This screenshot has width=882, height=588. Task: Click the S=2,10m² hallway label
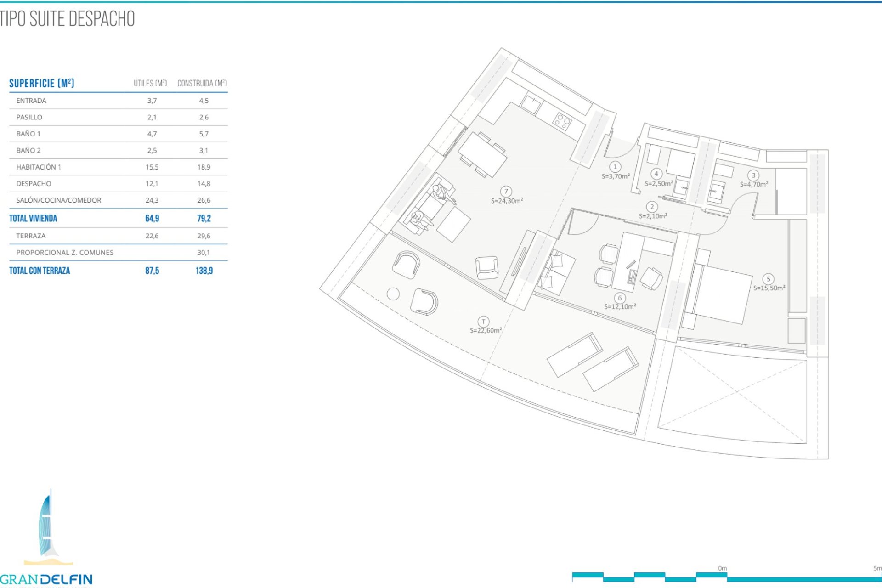point(653,216)
